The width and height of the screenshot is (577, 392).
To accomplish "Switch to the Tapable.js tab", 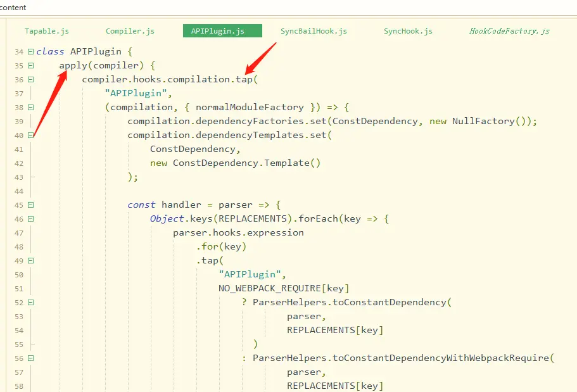I will click(47, 31).
